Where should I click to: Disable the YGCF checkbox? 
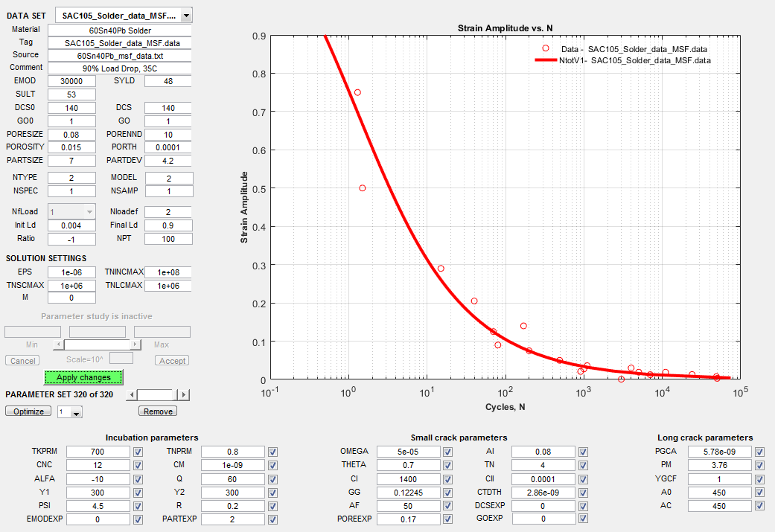point(759,478)
